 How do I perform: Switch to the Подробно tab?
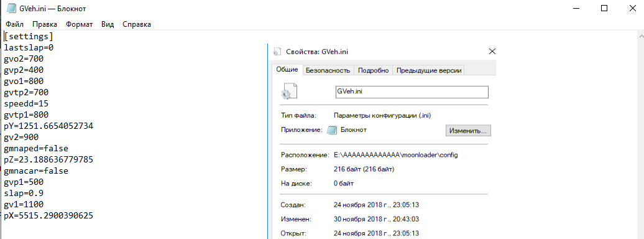(x=374, y=70)
